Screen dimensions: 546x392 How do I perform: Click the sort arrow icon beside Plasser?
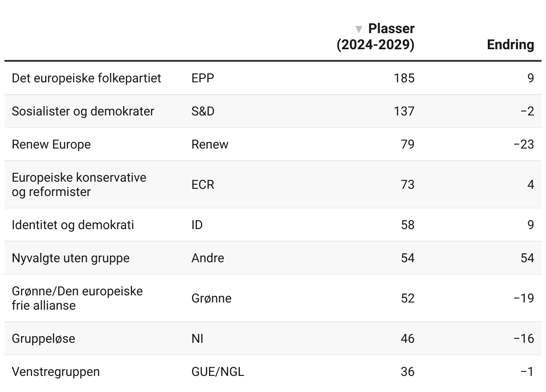(x=358, y=30)
